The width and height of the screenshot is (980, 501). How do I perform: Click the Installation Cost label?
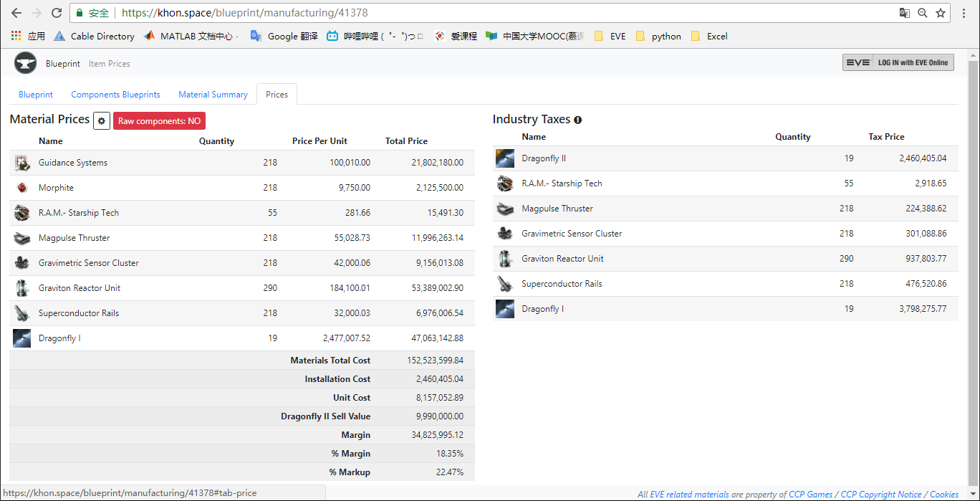337,379
